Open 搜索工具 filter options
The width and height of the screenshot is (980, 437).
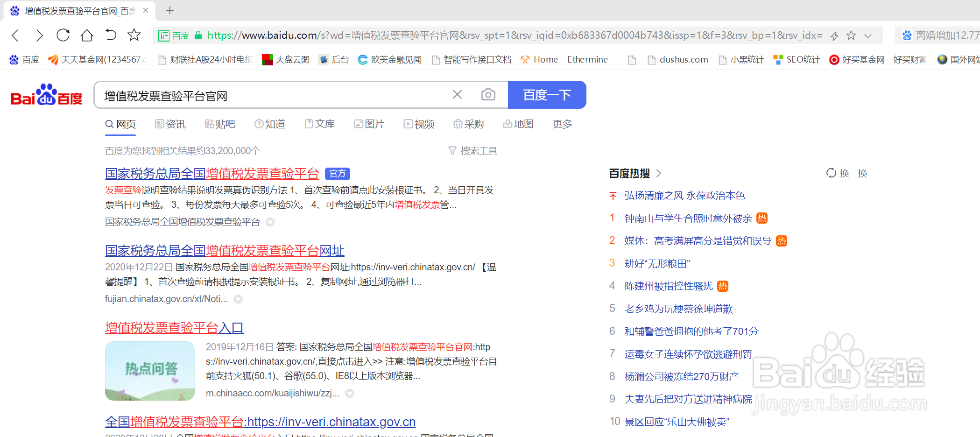(x=473, y=151)
